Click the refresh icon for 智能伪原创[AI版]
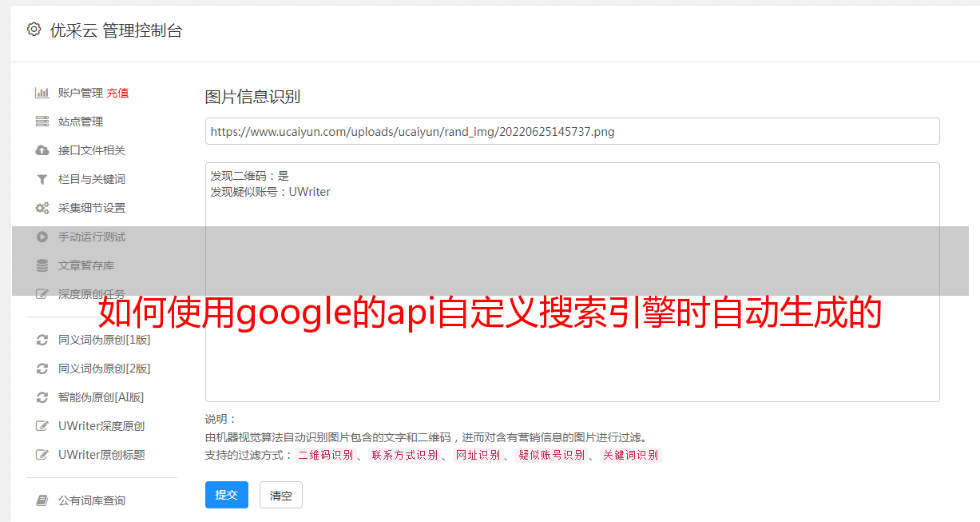980x522 pixels. (x=42, y=397)
